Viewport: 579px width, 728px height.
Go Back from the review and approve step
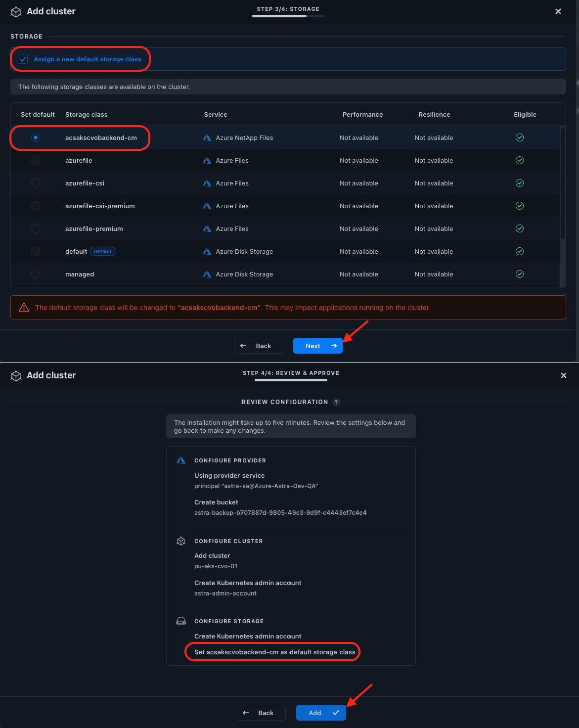[261, 713]
